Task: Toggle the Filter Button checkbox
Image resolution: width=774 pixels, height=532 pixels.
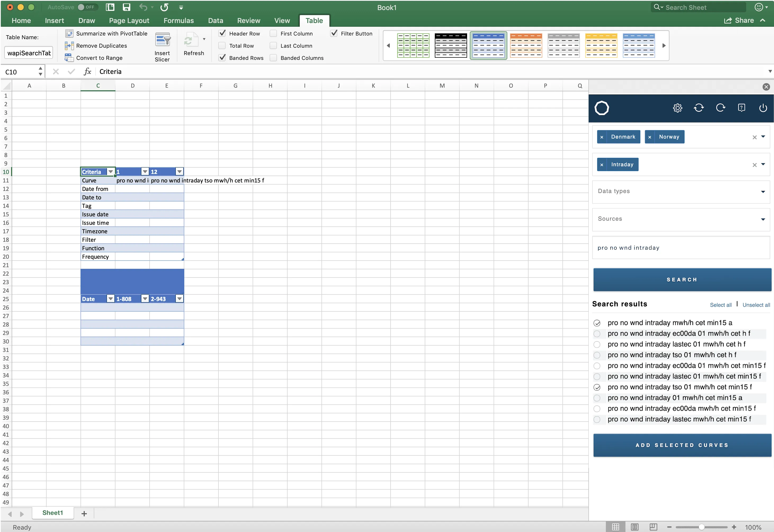Action: point(334,33)
